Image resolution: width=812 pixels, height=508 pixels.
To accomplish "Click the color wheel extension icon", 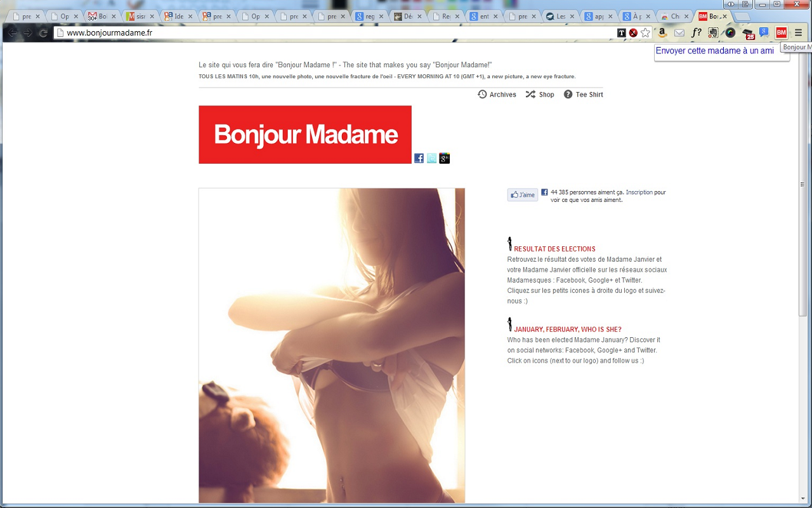I will click(x=731, y=33).
